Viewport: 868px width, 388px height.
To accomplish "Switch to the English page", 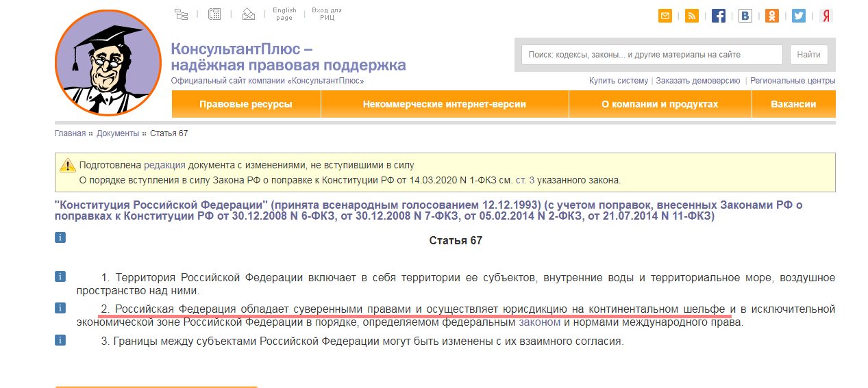I will [284, 14].
